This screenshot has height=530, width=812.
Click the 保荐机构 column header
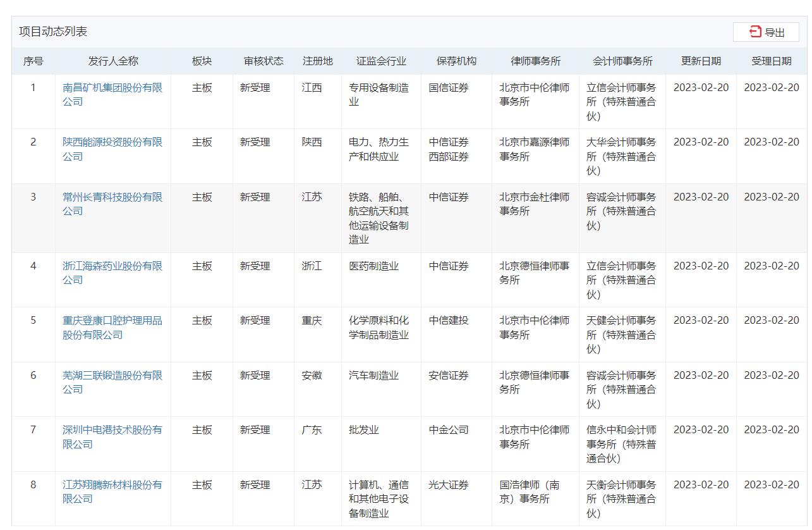pyautogui.click(x=456, y=61)
